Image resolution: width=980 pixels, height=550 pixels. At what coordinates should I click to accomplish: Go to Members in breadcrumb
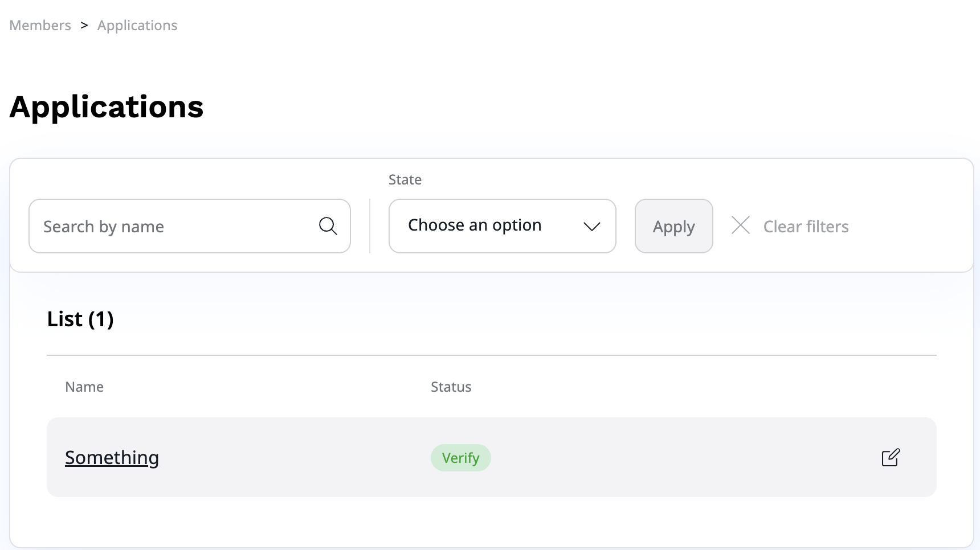[40, 26]
